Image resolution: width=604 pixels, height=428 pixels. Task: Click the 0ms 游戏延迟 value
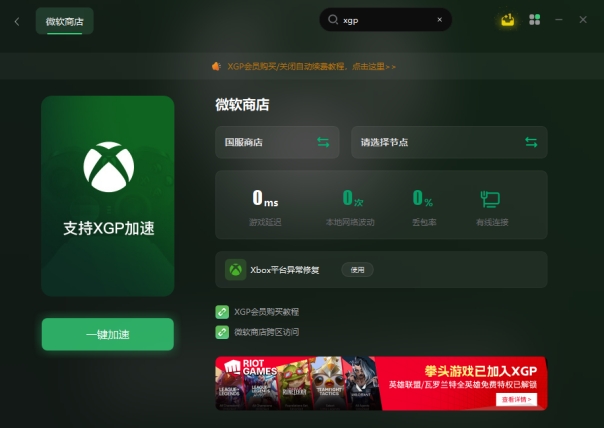pyautogui.click(x=265, y=198)
